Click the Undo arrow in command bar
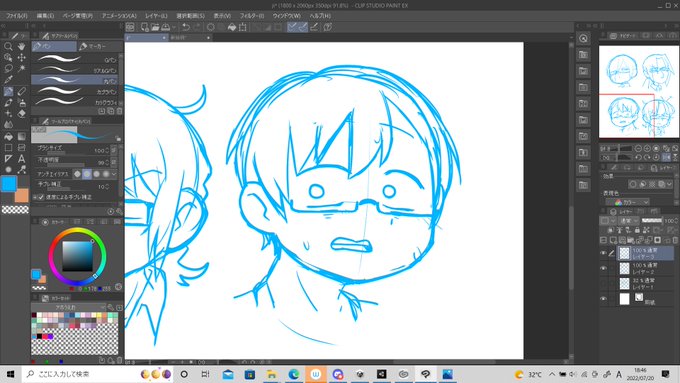The width and height of the screenshot is (680, 383). click(186, 27)
